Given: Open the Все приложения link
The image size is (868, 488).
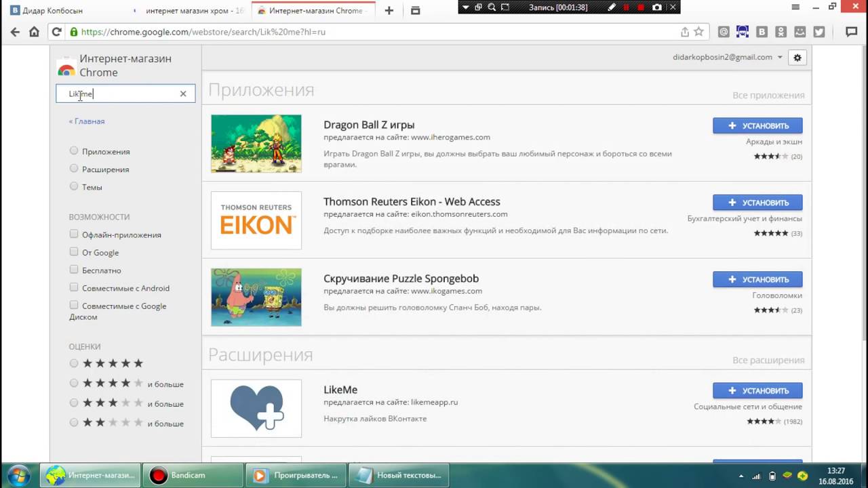Looking at the screenshot, I should (x=768, y=96).
